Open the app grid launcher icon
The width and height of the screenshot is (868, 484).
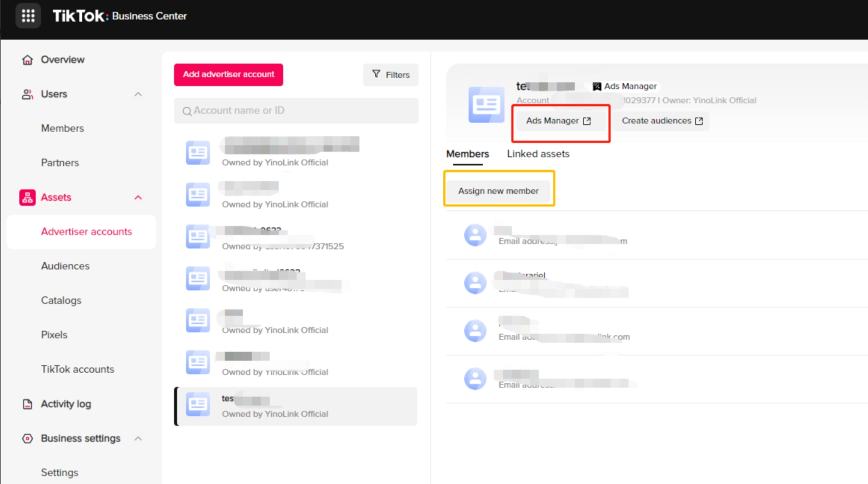pos(28,16)
